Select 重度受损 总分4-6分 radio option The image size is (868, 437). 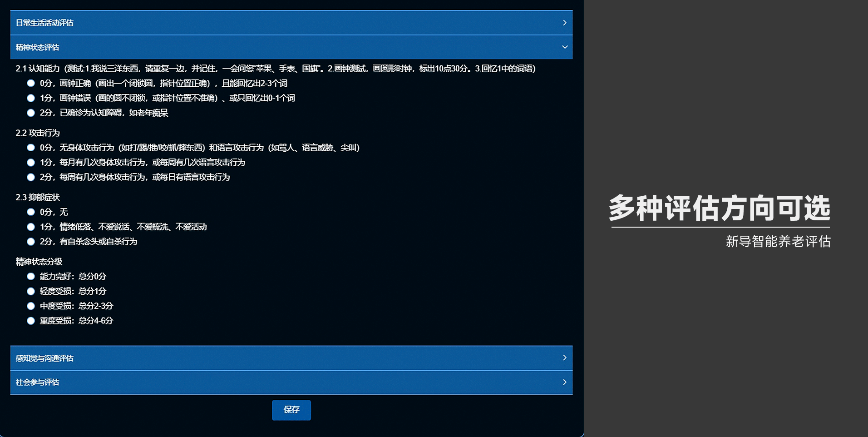pyautogui.click(x=31, y=321)
